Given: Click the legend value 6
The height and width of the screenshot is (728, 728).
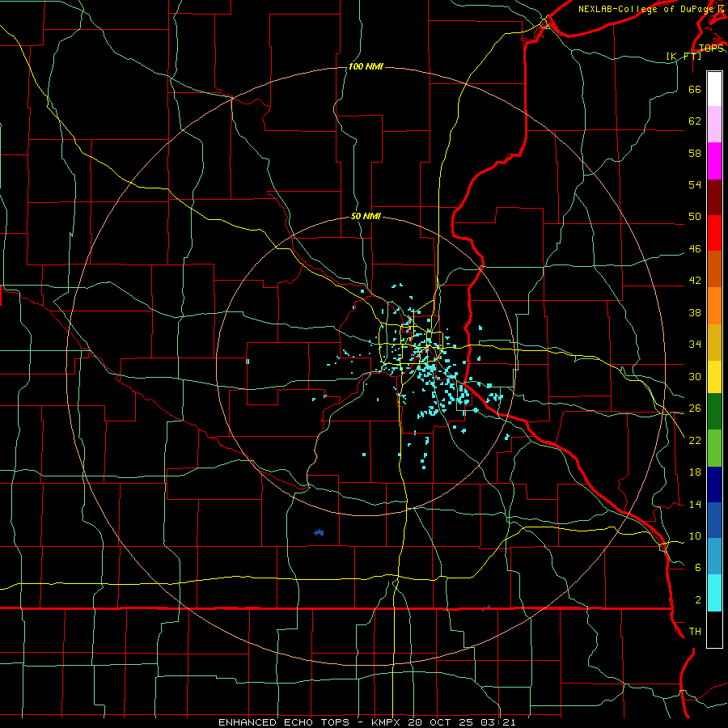Looking at the screenshot, I should (697, 567).
